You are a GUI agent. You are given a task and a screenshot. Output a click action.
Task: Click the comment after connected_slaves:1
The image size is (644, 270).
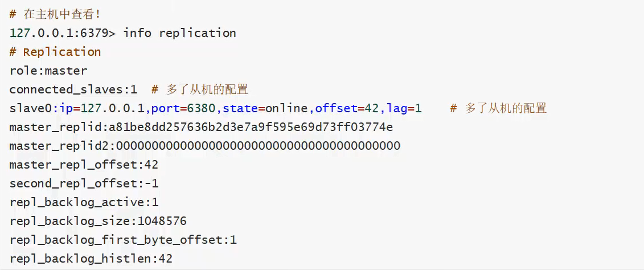click(x=199, y=89)
